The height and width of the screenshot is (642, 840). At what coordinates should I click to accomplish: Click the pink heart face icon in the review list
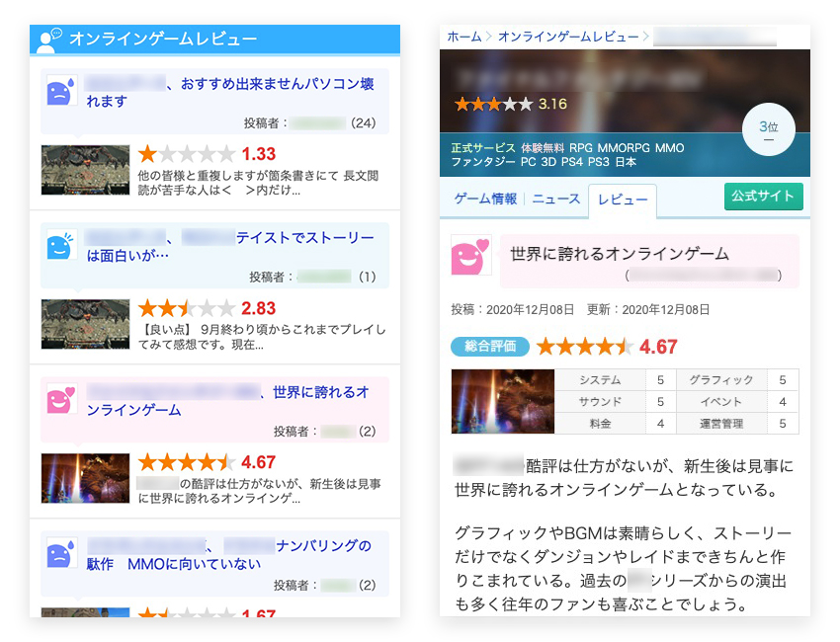coord(61,399)
